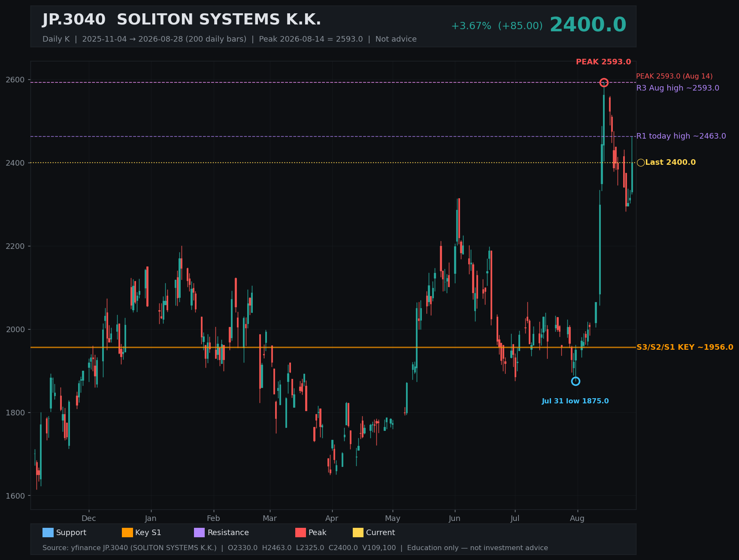Click the 'Mar' x-axis label
The width and height of the screenshot is (739, 560).
pos(270,518)
